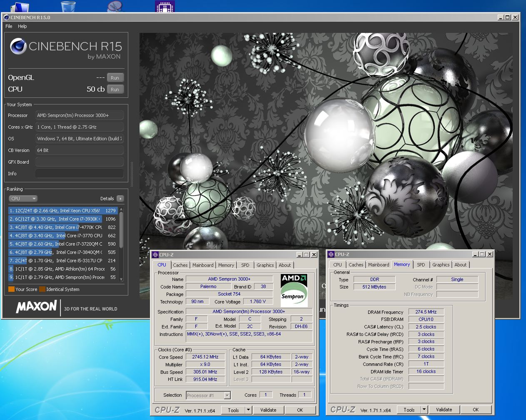This screenshot has width=526, height=420.
Task: Click the Details arrow button in Ranking
Action: click(x=120, y=199)
